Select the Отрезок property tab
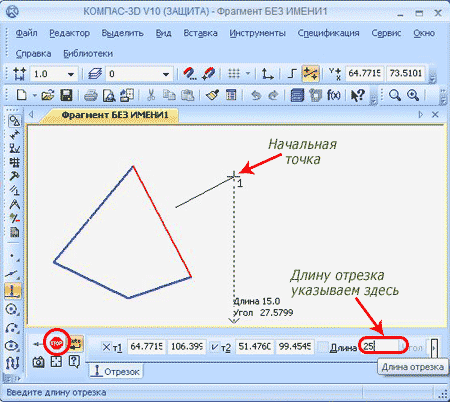The width and height of the screenshot is (450, 402). point(116,371)
